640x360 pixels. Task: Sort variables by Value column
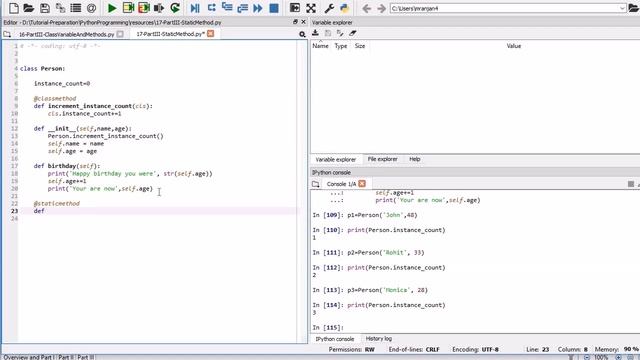click(514, 46)
